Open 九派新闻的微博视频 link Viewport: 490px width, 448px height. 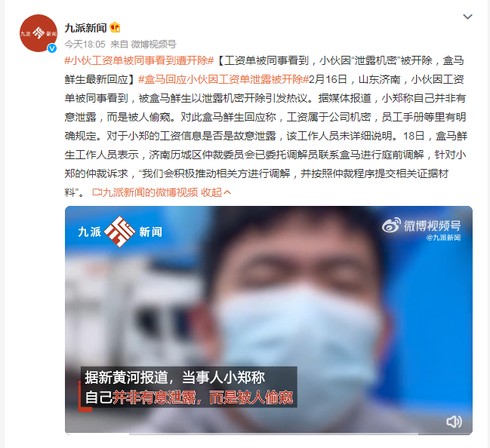pyautogui.click(x=150, y=192)
